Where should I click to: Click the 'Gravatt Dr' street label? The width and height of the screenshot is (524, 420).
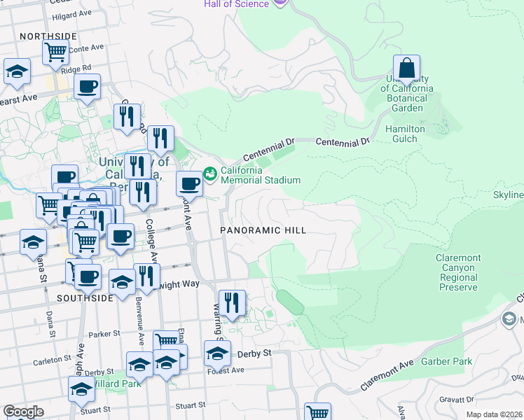tap(457, 399)
